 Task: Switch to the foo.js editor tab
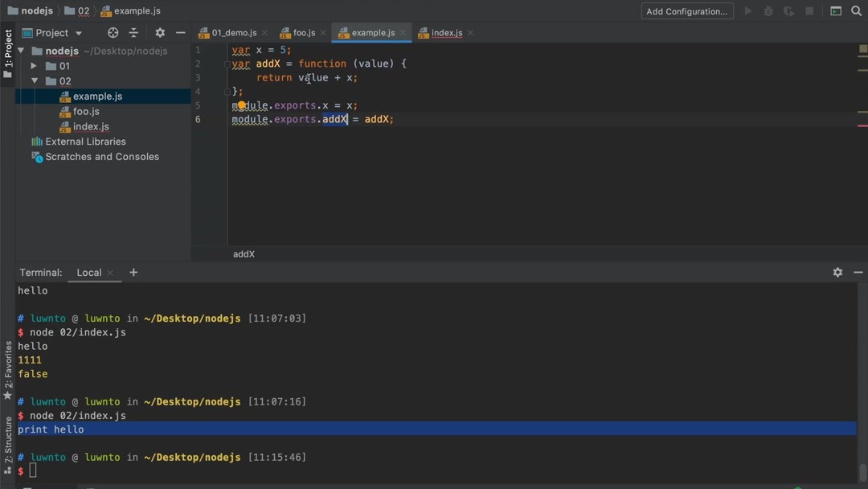[x=303, y=33]
